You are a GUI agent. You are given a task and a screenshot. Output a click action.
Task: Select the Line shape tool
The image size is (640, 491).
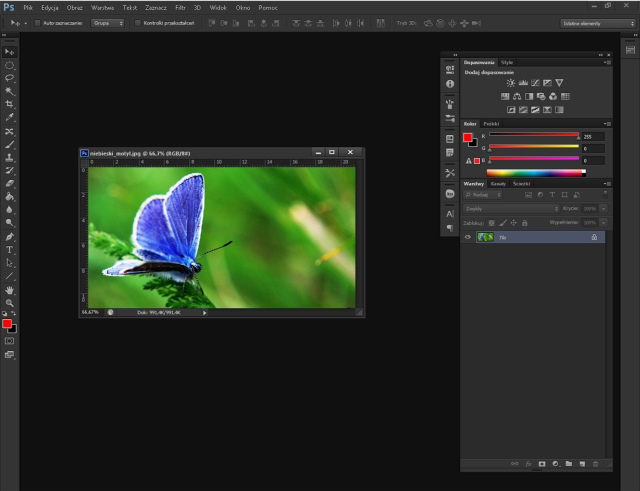pyautogui.click(x=9, y=276)
